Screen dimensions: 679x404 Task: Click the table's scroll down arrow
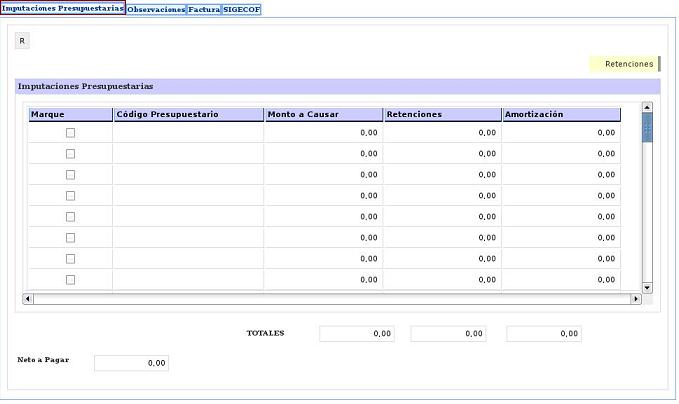(x=647, y=287)
